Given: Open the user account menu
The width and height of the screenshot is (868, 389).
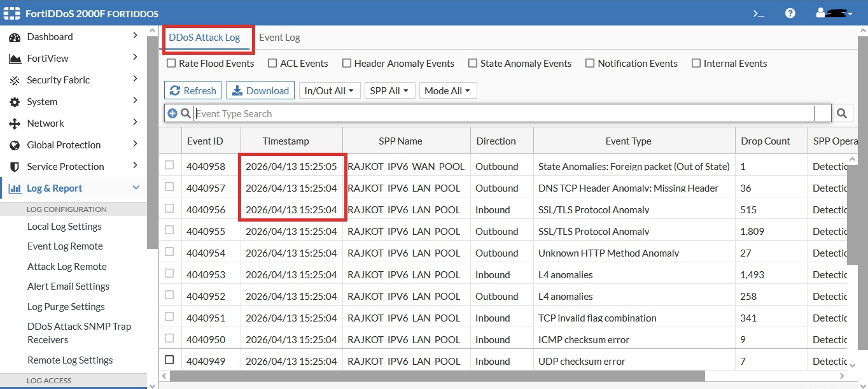Looking at the screenshot, I should point(834,13).
